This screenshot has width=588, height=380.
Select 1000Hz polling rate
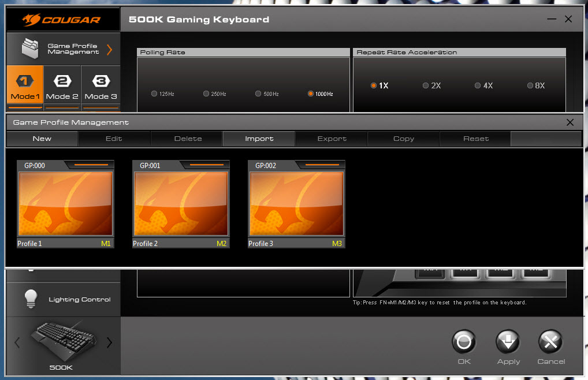coord(311,94)
